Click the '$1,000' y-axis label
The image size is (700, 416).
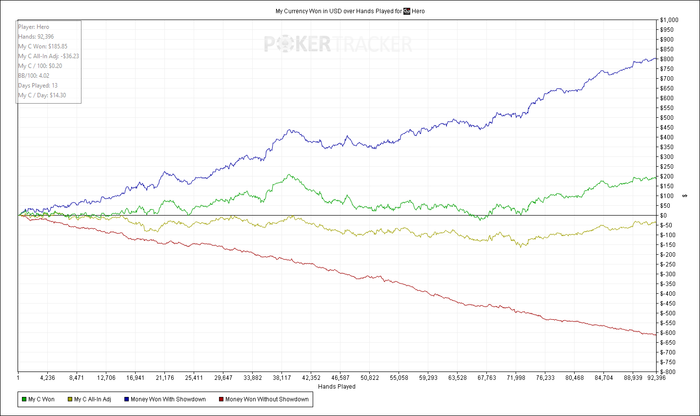pyautogui.click(x=669, y=20)
